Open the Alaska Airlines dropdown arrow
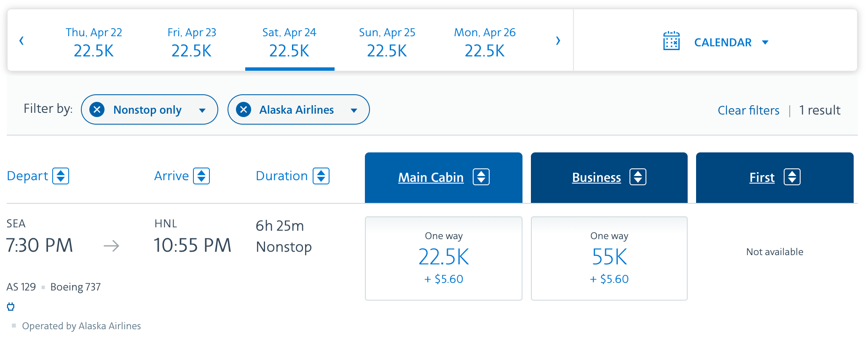The image size is (868, 341). pos(354,110)
